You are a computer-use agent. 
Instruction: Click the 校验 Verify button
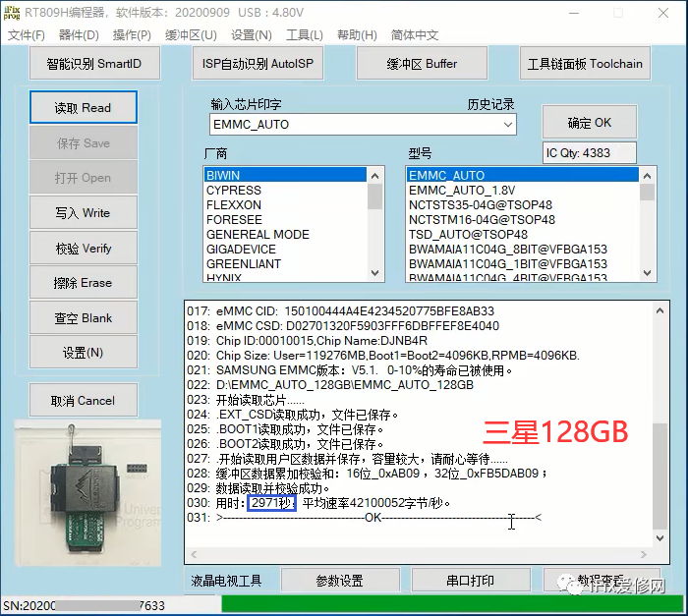click(x=84, y=248)
